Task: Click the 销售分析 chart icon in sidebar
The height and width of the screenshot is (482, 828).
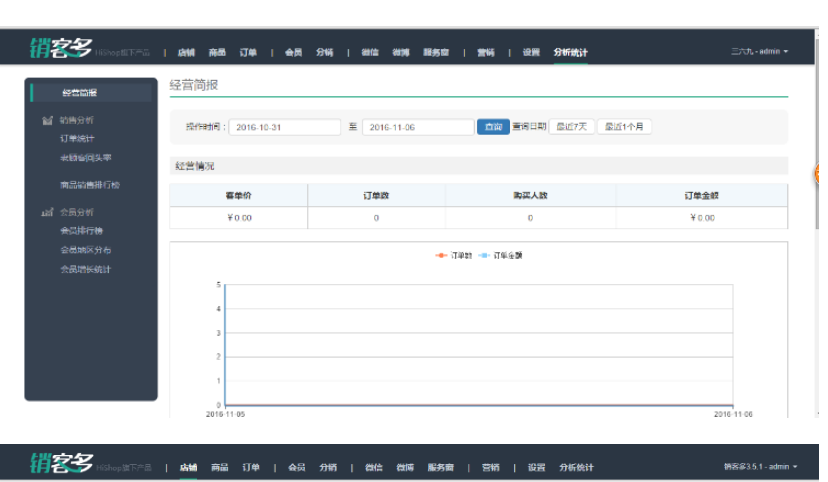Action: coord(47,120)
